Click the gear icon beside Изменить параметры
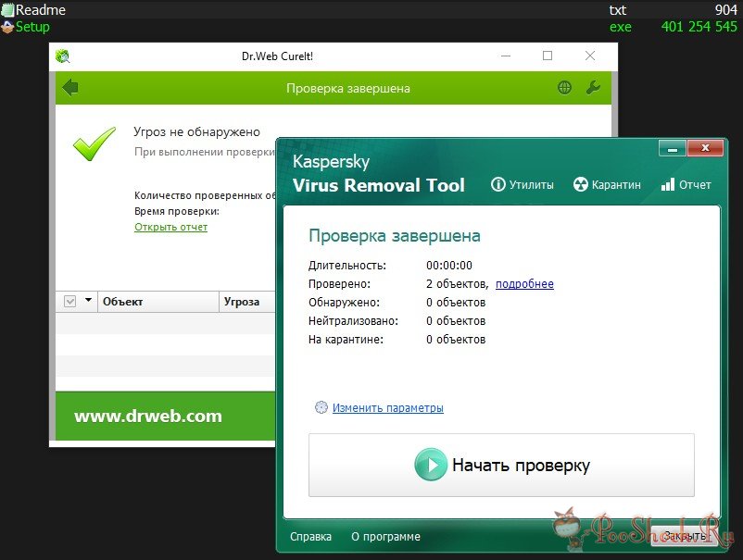Image resolution: width=743 pixels, height=560 pixels. point(321,407)
